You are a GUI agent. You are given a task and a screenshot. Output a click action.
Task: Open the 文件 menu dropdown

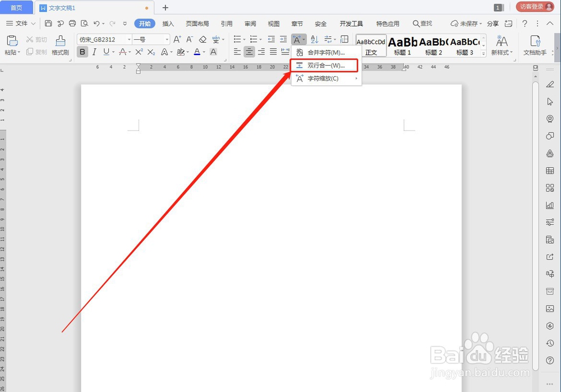(x=21, y=24)
